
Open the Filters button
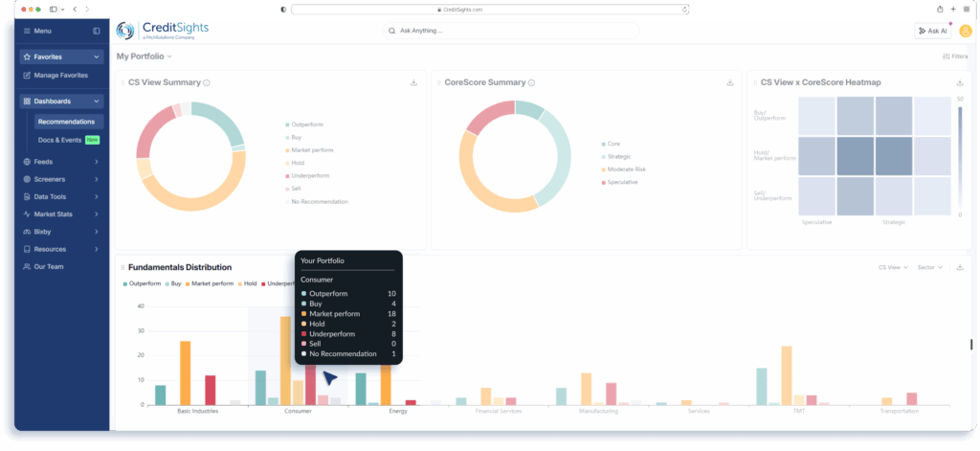tap(954, 56)
